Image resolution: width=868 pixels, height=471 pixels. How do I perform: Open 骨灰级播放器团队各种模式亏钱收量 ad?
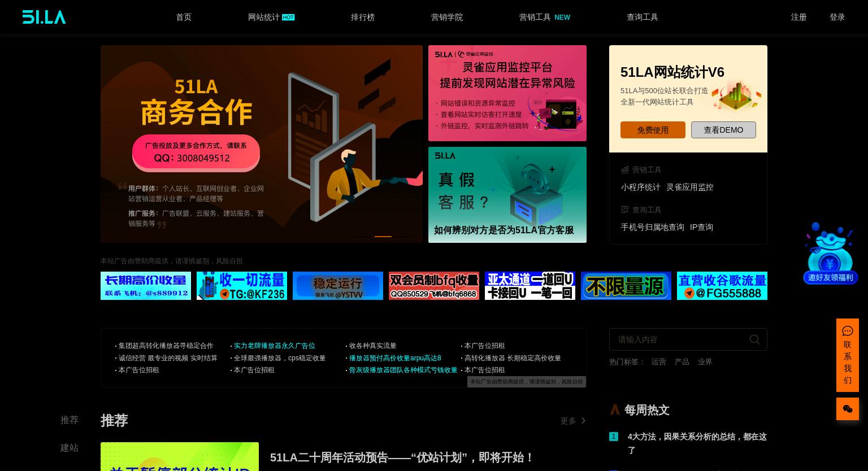coord(403,370)
